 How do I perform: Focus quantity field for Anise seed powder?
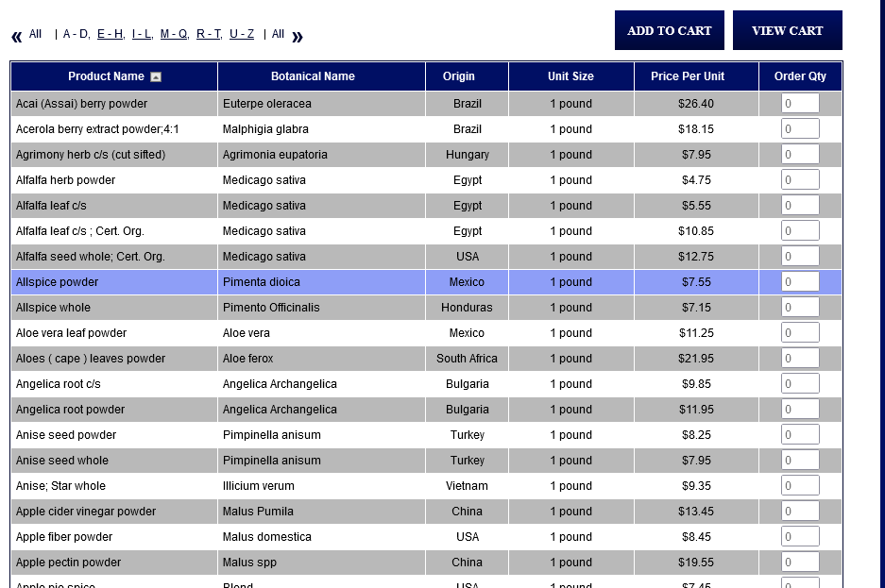point(800,435)
